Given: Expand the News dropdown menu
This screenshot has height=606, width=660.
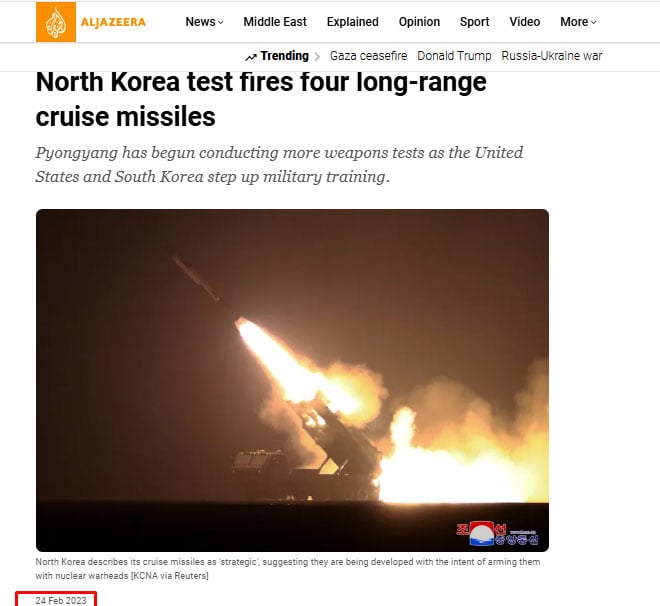Looking at the screenshot, I should click(x=204, y=22).
